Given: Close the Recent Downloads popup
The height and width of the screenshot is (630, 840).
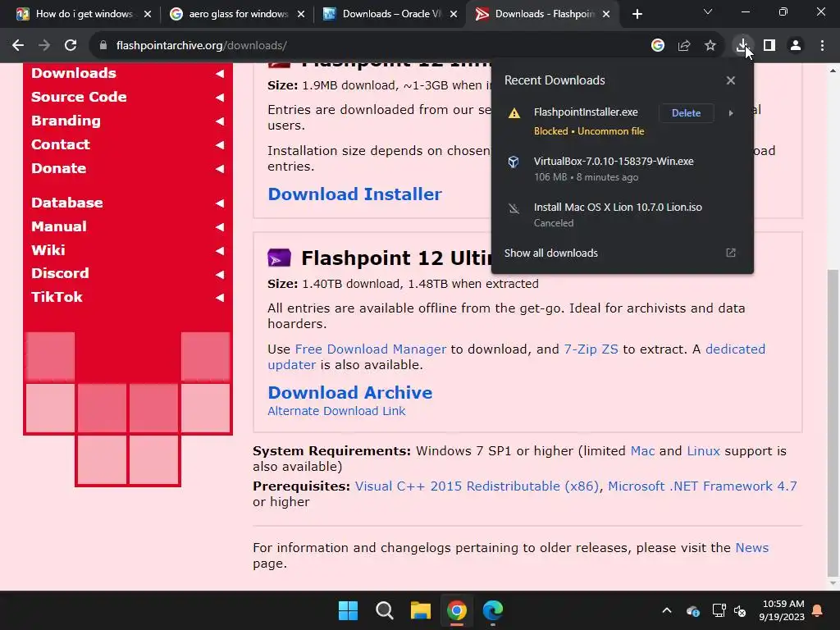Looking at the screenshot, I should [x=731, y=80].
